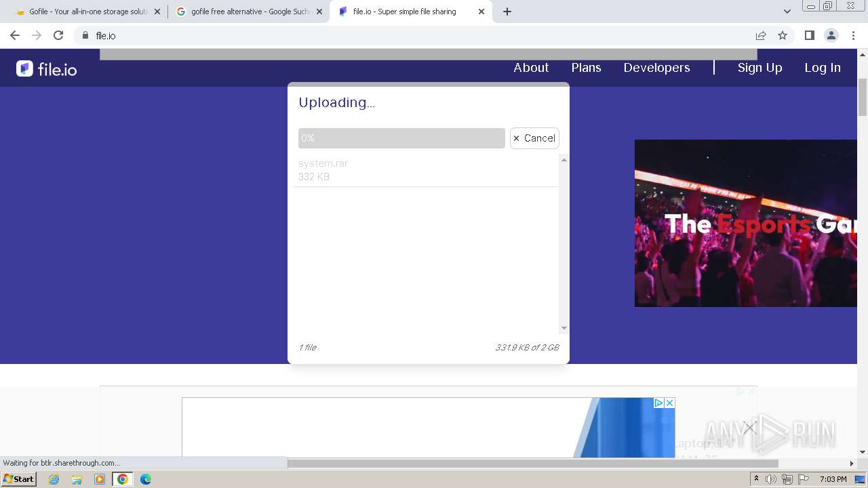Open a new browser tab
The height and width of the screenshot is (488, 868).
[507, 12]
